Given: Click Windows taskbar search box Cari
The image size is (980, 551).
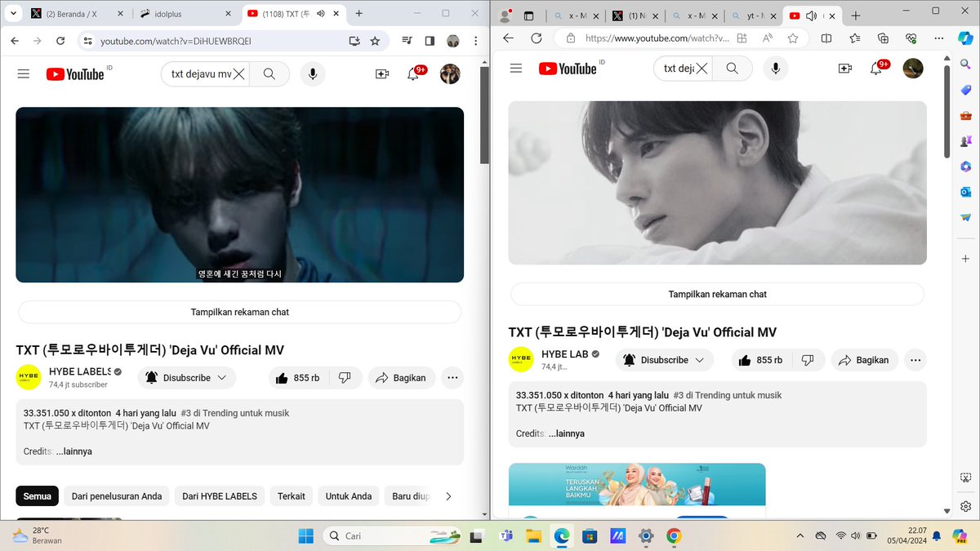Looking at the screenshot, I should tap(392, 535).
